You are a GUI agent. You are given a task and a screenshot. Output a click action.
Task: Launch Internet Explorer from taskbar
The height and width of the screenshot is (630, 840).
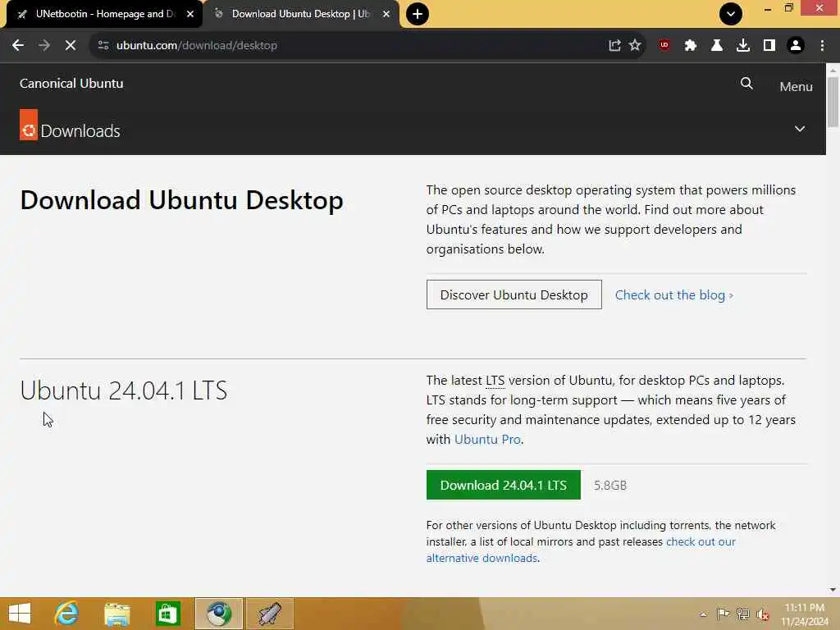(x=67, y=614)
